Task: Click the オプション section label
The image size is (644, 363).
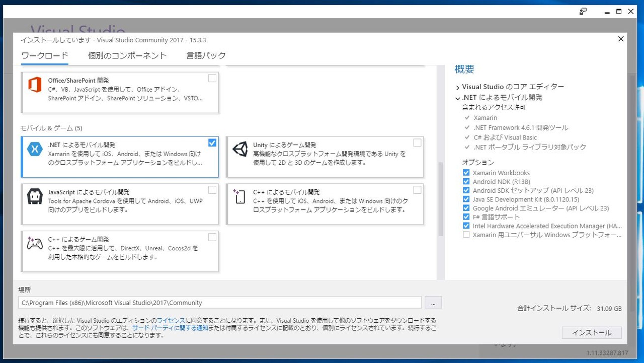Action: (478, 162)
